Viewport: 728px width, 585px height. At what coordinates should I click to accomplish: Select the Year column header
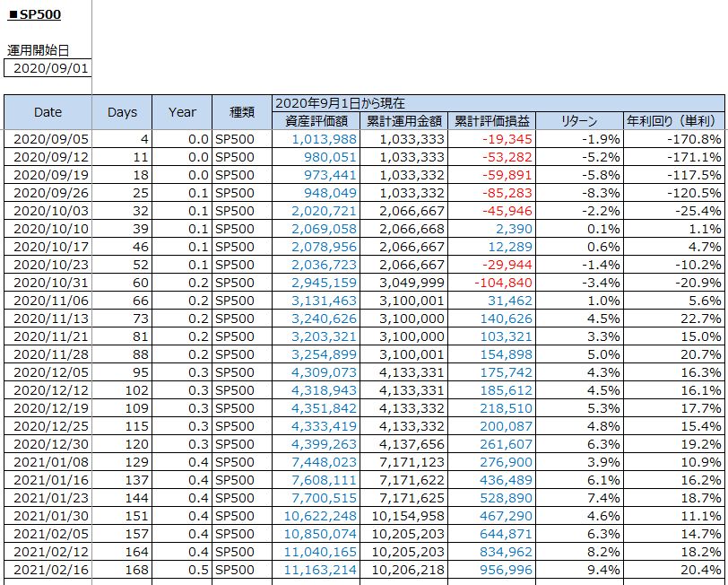coord(182,112)
